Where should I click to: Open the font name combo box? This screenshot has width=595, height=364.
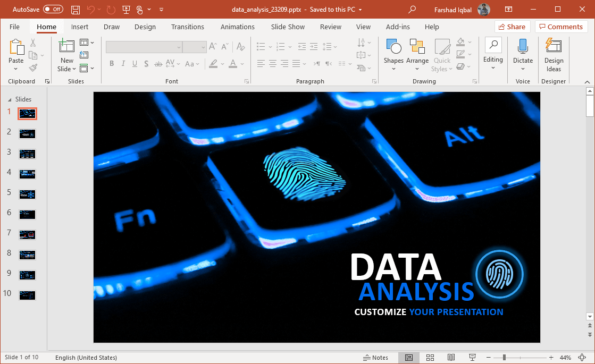click(x=144, y=47)
